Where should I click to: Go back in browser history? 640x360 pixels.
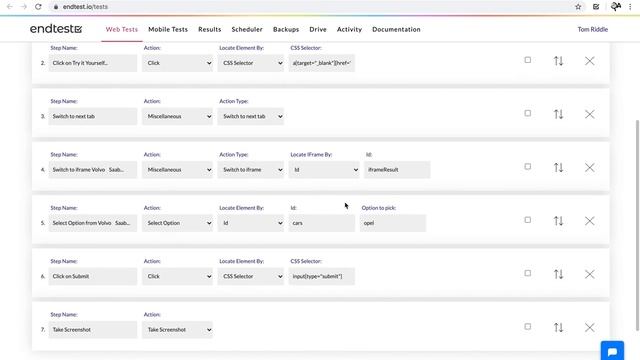click(10, 7)
